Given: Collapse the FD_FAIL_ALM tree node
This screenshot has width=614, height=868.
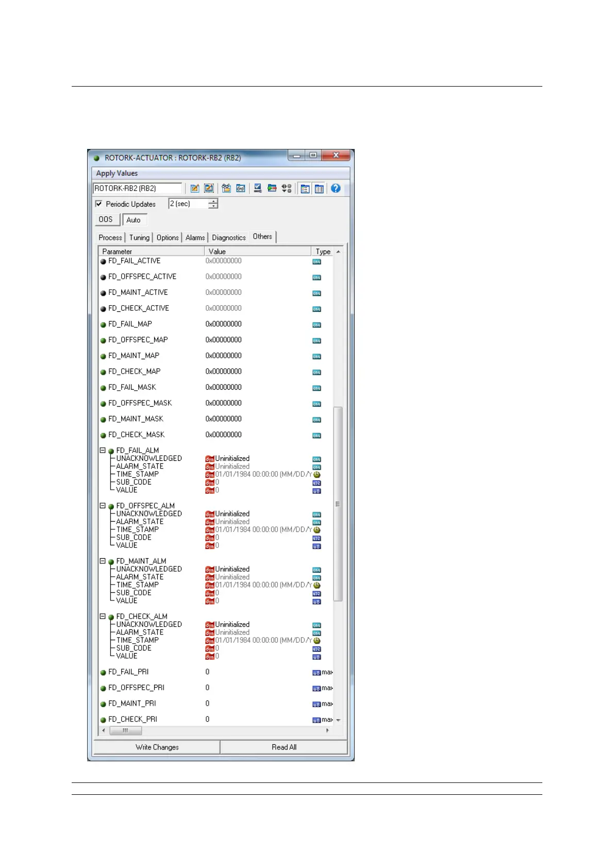Looking at the screenshot, I should [103, 450].
